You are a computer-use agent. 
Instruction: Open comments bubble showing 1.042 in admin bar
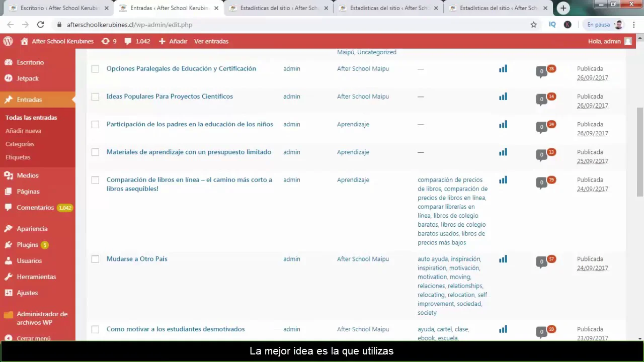tap(137, 41)
